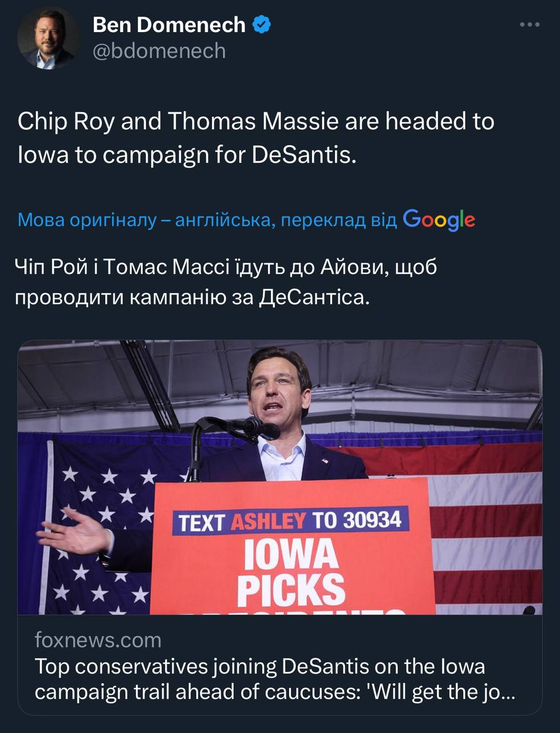Screen dimensions: 560x733
Task: Click "TEXT ASHLEY TO 30934" banner in photo
Action: pos(290,521)
